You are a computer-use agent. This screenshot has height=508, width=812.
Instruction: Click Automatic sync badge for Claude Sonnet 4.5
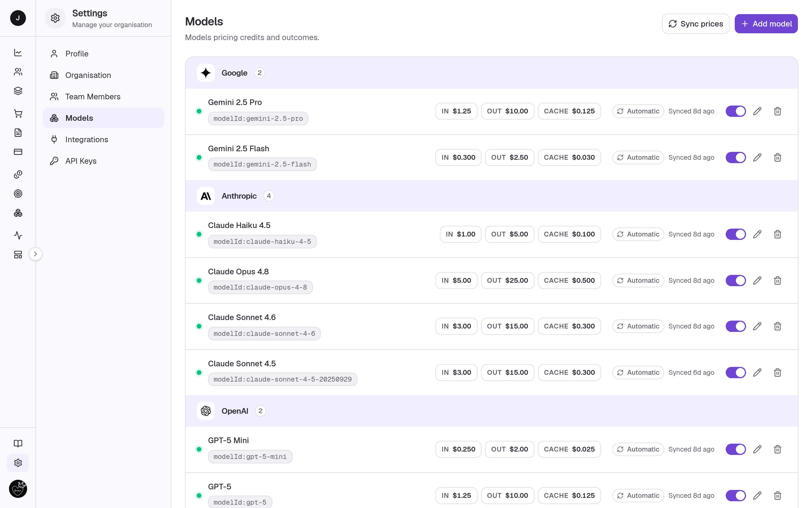point(638,373)
